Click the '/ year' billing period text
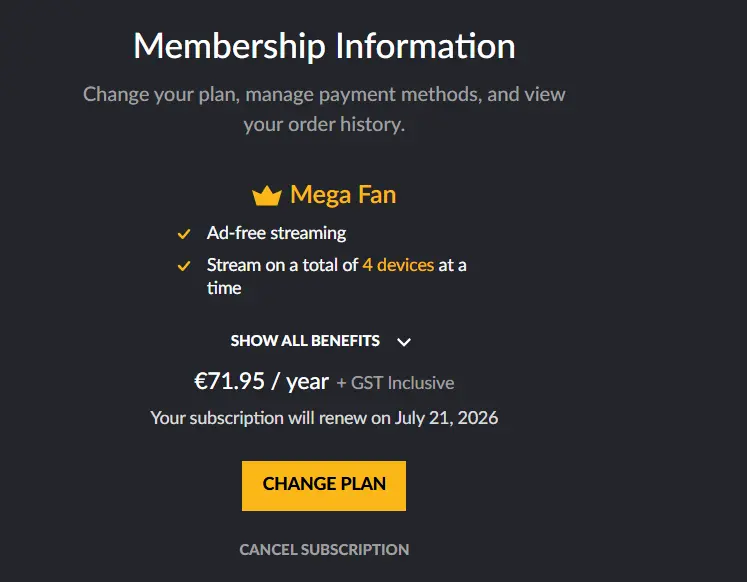 point(300,381)
